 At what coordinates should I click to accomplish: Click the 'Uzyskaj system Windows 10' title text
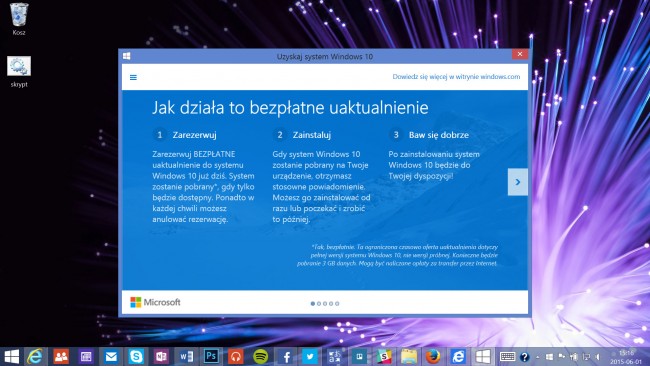(325, 56)
